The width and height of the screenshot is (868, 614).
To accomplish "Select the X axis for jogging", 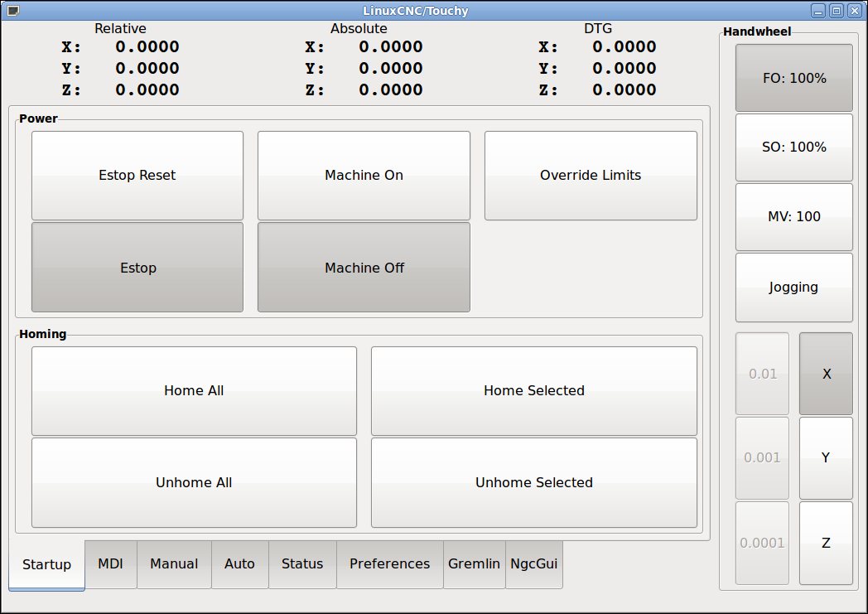I will [x=826, y=374].
